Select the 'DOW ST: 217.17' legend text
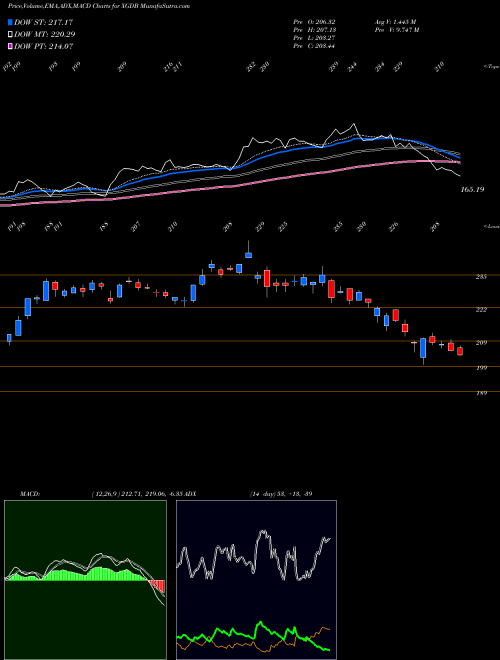Screen dimensions: 500x660 pyautogui.click(x=43, y=22)
